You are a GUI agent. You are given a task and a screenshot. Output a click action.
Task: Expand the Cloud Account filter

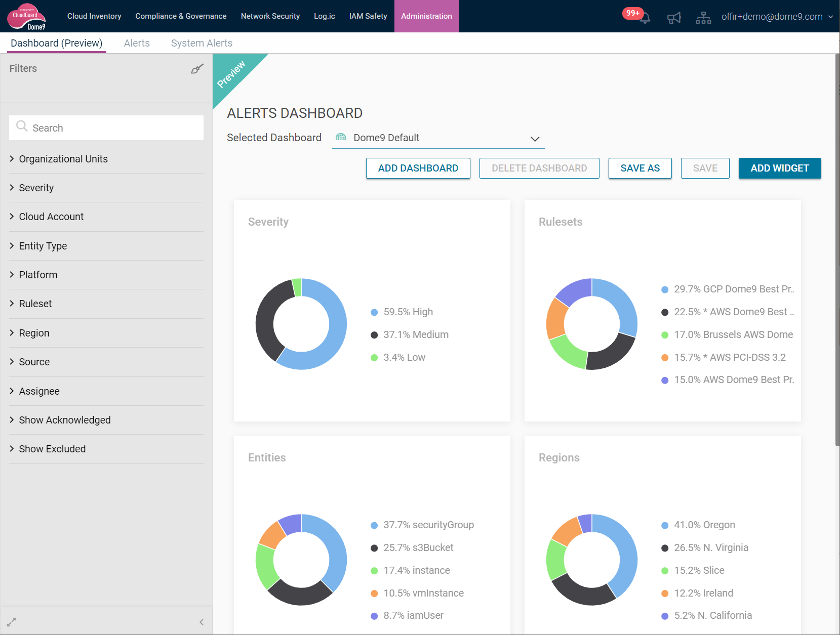106,217
